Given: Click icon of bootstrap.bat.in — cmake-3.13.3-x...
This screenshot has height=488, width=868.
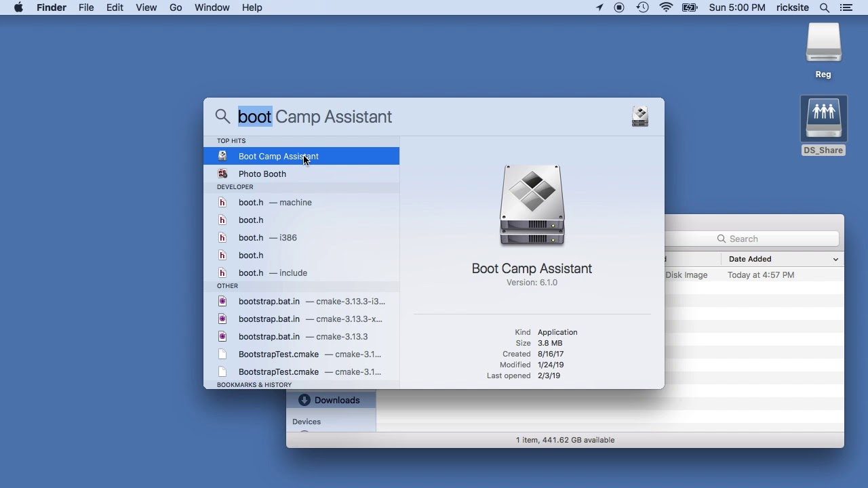Looking at the screenshot, I should 222,319.
